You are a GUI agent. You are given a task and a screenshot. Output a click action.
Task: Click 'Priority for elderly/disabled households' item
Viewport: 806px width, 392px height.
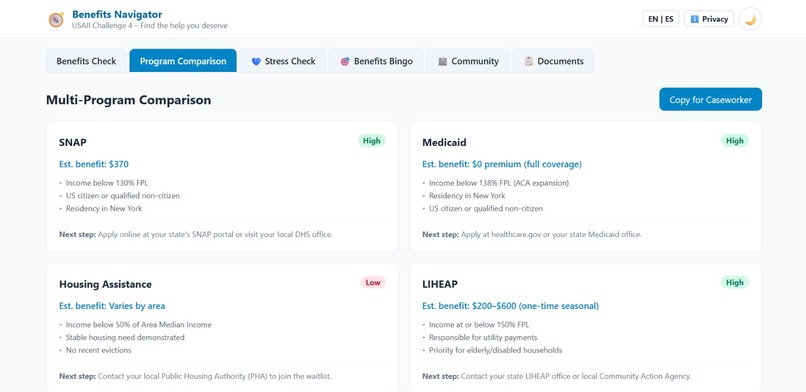coord(496,350)
